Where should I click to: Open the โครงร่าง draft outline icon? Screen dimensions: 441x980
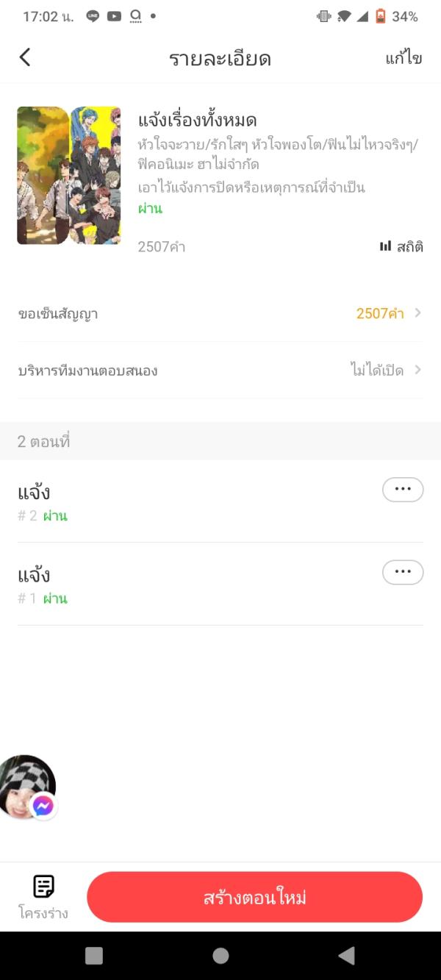coord(43,887)
